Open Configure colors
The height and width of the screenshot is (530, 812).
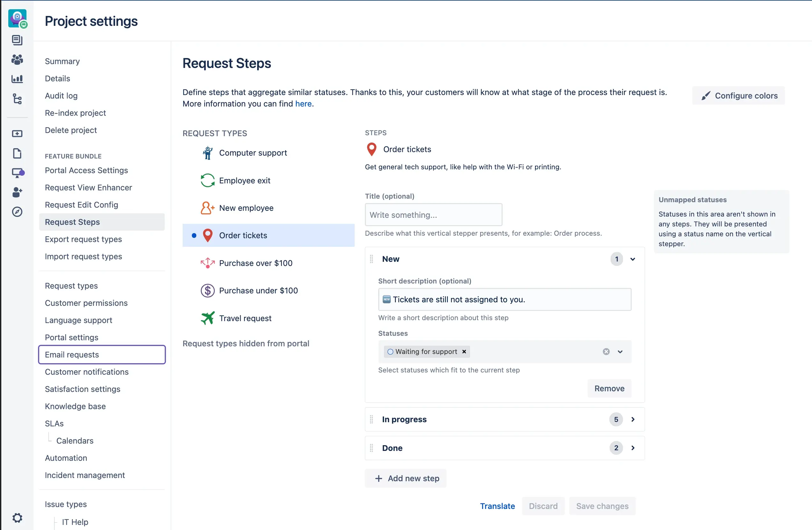click(x=738, y=96)
